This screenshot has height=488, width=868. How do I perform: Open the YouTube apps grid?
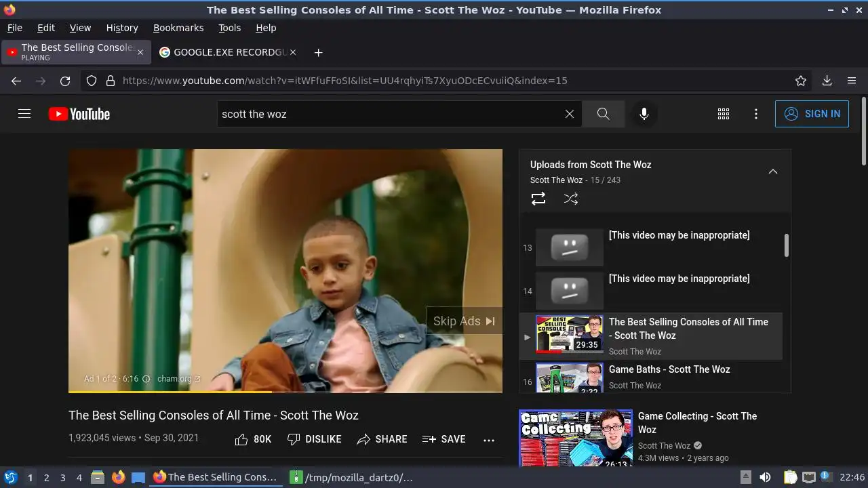pos(724,114)
